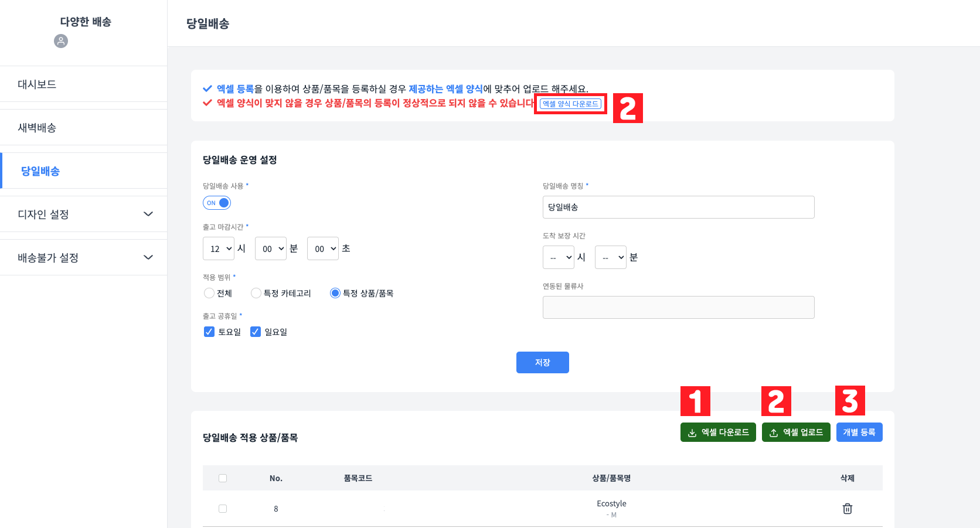Click 엑셀 다운로드 green button
The width and height of the screenshot is (980, 528).
pos(718,432)
